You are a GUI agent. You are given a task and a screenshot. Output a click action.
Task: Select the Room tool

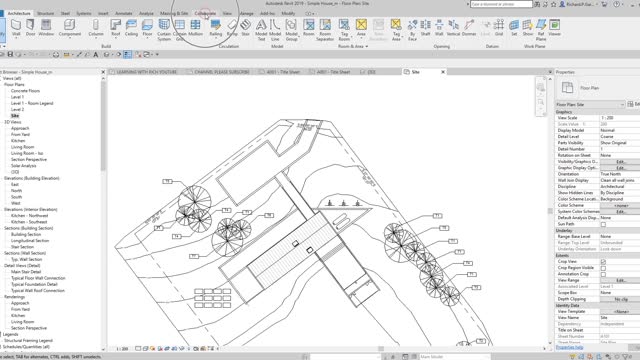[309, 28]
